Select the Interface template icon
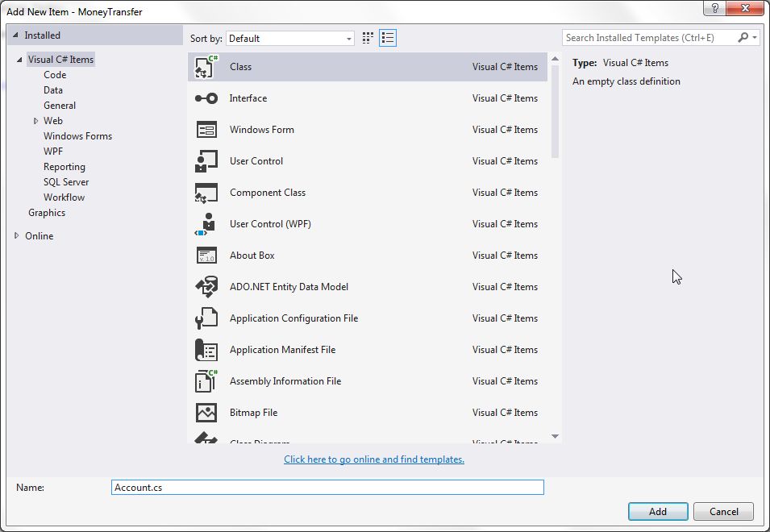Image resolution: width=770 pixels, height=532 pixels. (x=206, y=98)
